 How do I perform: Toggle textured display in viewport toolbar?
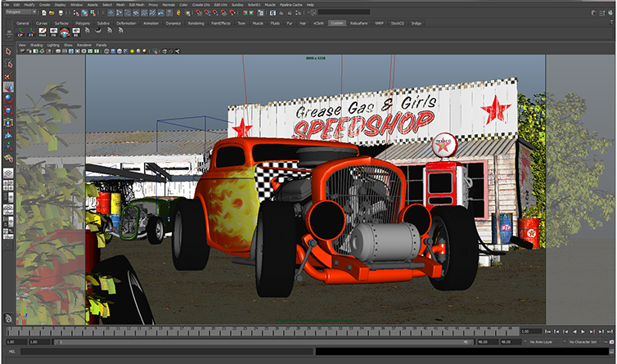click(x=125, y=52)
